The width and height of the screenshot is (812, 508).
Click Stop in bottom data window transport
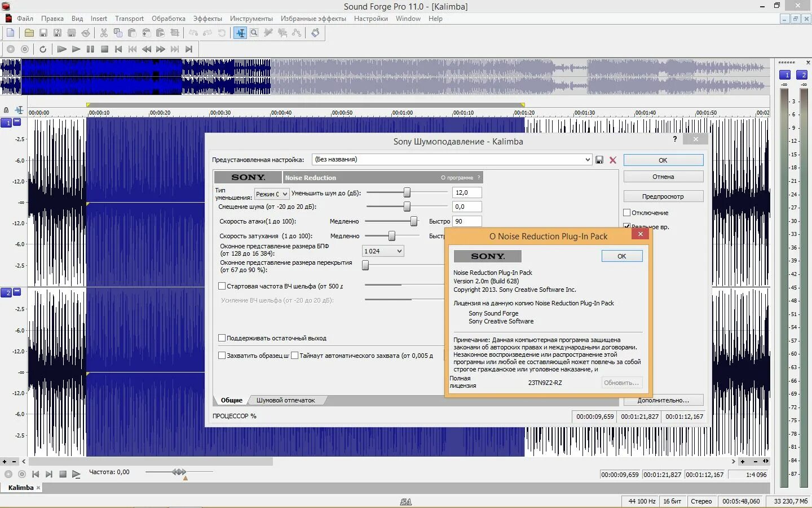point(63,474)
